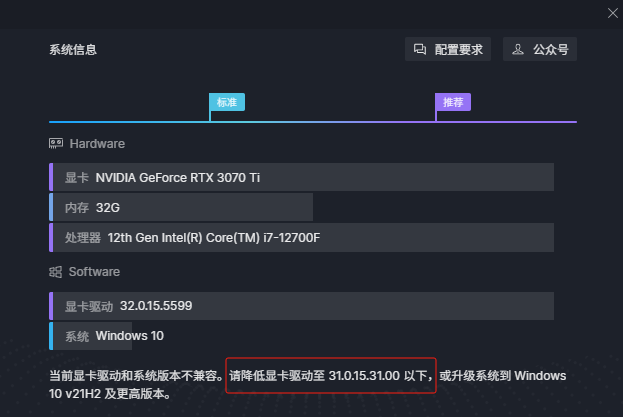Close the system info dialog
This screenshot has height=417, width=623.
[x=613, y=13]
